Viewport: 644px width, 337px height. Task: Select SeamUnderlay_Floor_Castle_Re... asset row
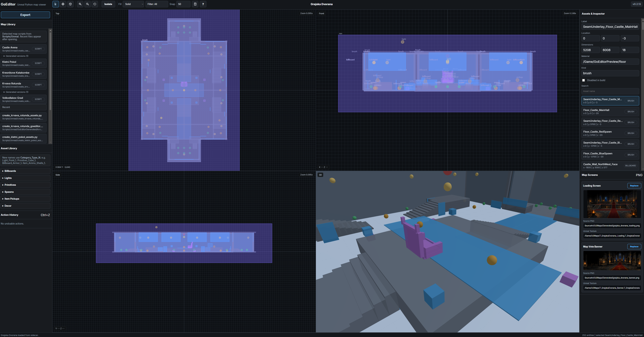(610, 122)
